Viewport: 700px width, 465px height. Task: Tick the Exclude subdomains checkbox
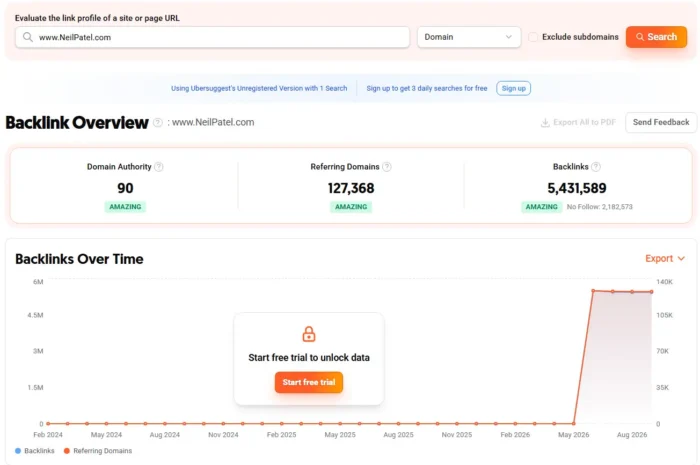(533, 37)
